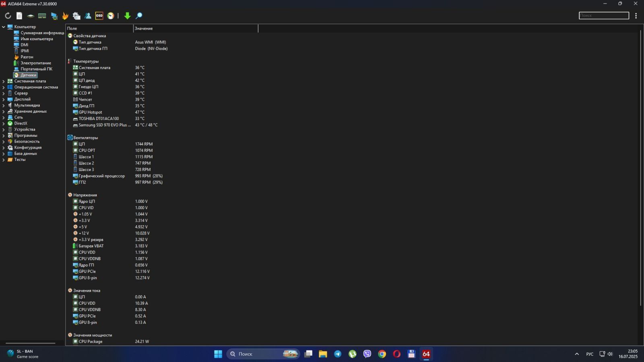Open Google Chrome from the taskbar

coord(382,354)
